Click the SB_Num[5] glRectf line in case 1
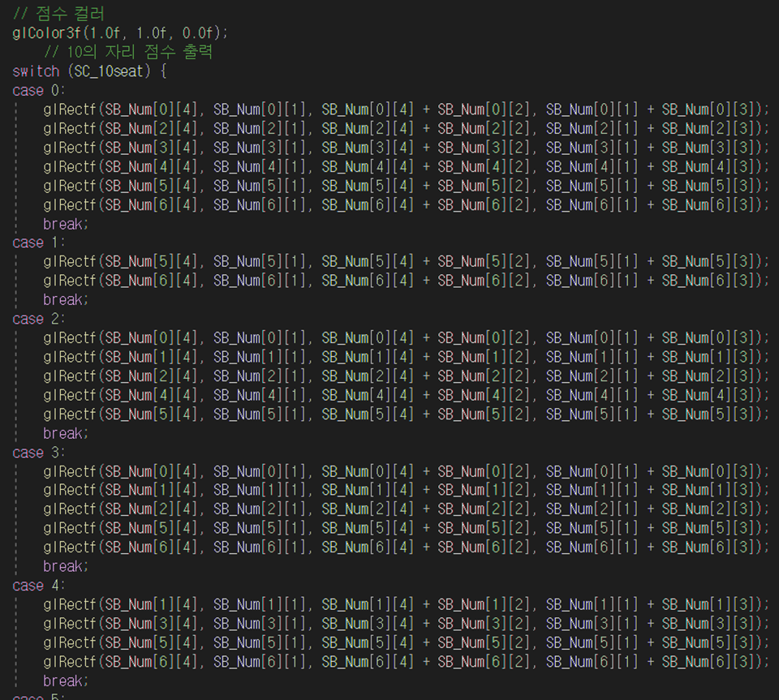Screen dimensions: 779x700 click(x=406, y=261)
